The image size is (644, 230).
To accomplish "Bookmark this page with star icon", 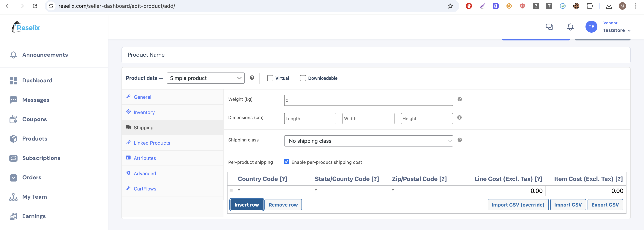I will [450, 6].
